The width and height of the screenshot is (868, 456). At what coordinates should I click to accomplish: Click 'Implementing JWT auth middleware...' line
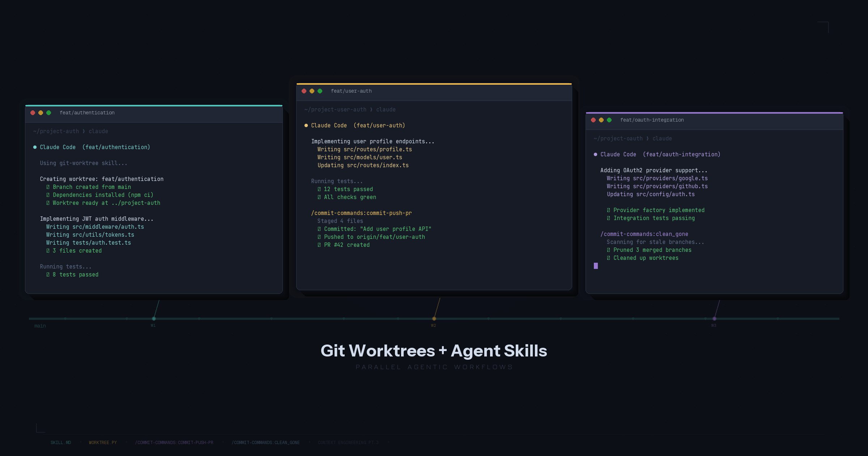click(97, 219)
